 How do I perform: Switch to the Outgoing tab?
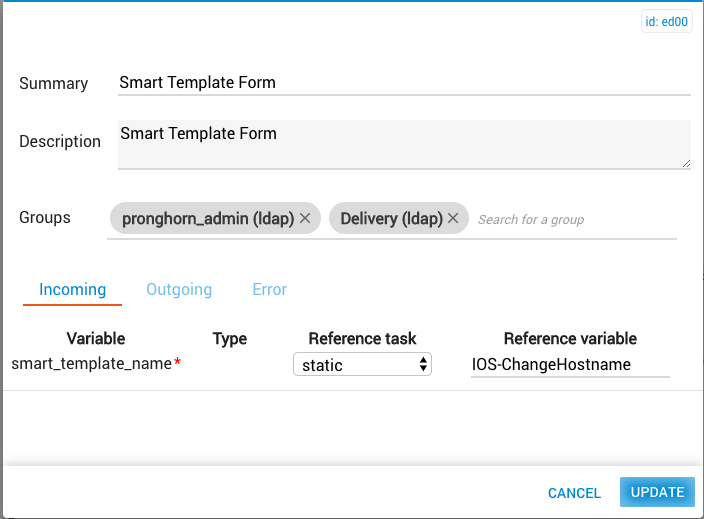coord(179,290)
